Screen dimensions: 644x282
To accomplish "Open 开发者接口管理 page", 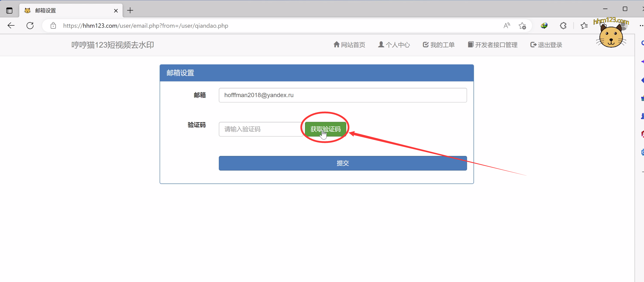I will click(493, 45).
